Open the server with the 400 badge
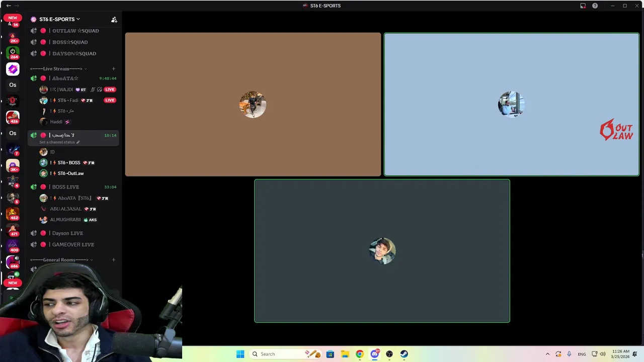Screen dimensions: 644x362 click(x=13, y=246)
